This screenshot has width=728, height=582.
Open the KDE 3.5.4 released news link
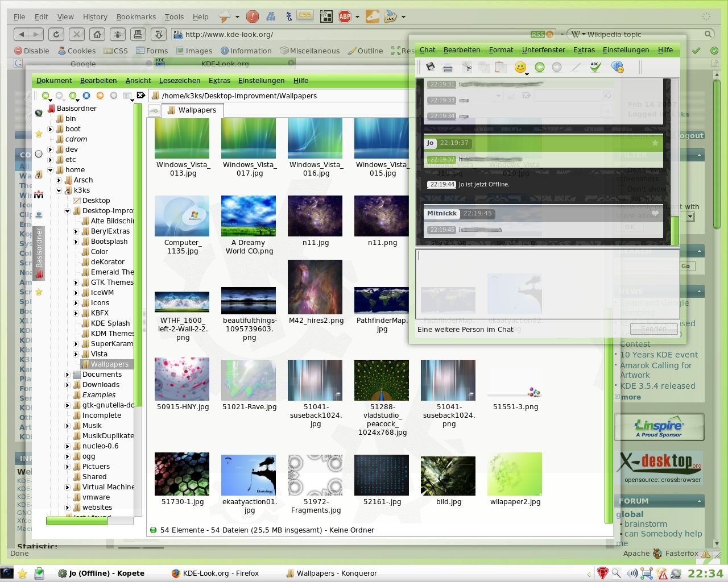coord(657,386)
